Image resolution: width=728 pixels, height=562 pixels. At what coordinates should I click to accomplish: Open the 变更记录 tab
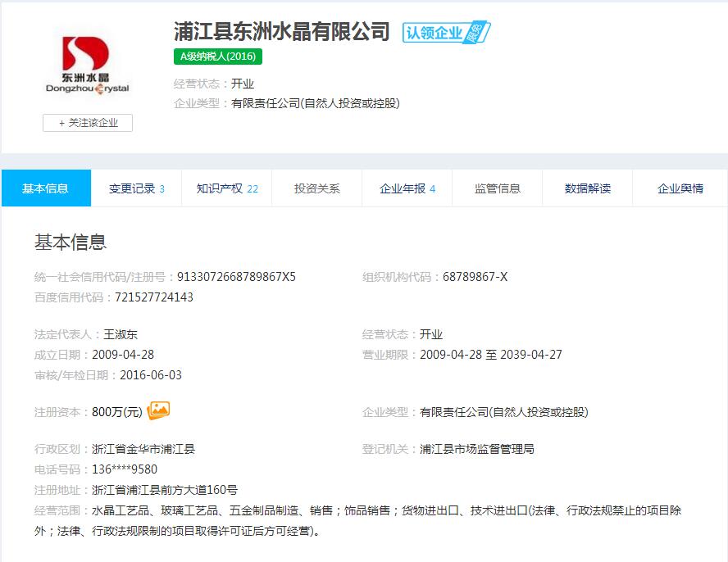point(136,188)
